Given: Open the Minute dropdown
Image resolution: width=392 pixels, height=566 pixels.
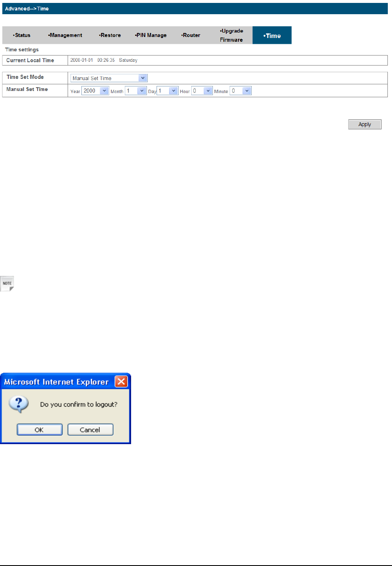Looking at the screenshot, I should point(241,91).
